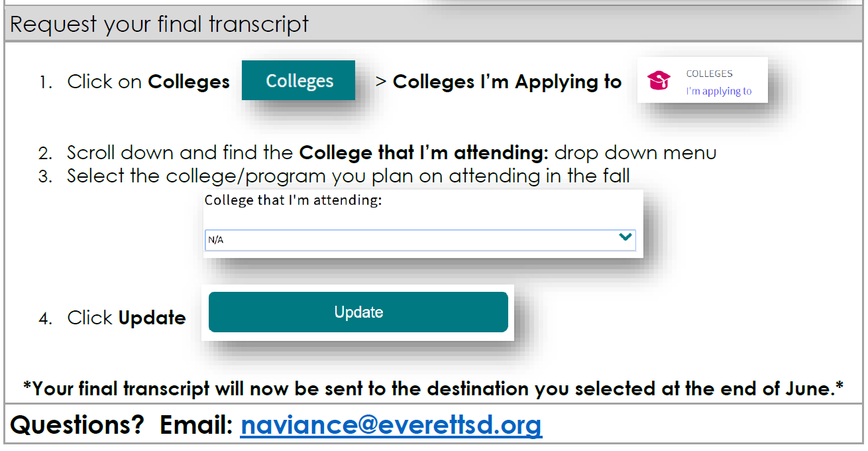Image resolution: width=868 pixels, height=451 pixels.
Task: Select the COLLEGES label in the card
Action: (709, 74)
